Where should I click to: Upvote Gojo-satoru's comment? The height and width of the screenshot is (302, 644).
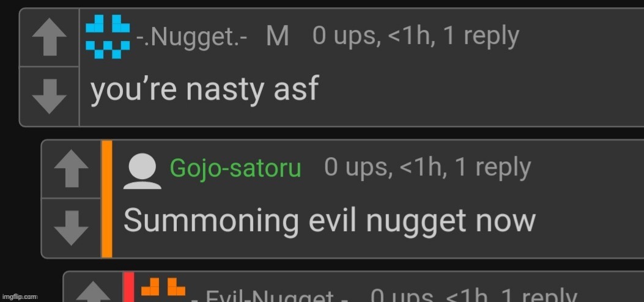[x=71, y=169]
